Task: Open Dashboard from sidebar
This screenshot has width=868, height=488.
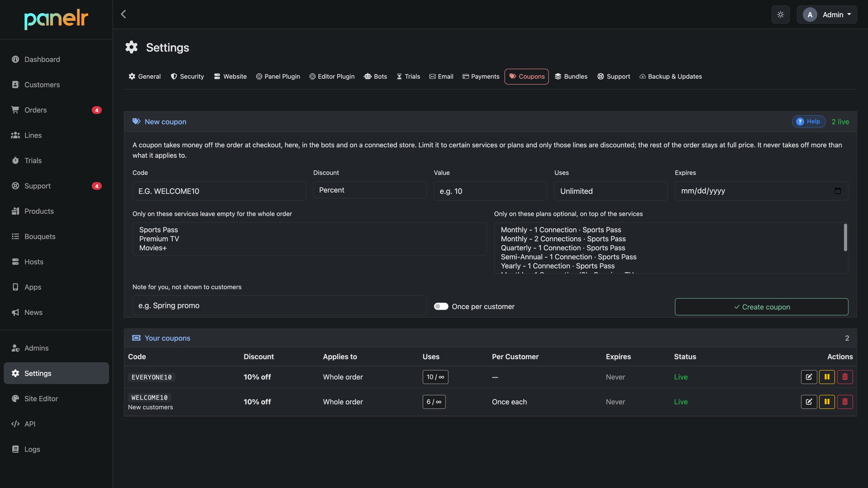Action: click(x=56, y=59)
